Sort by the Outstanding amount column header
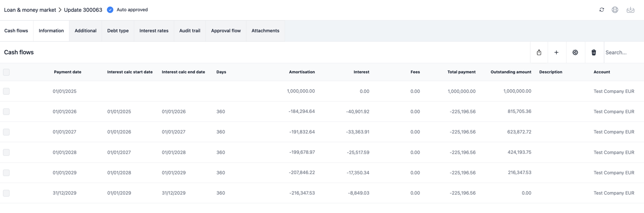The height and width of the screenshot is (213, 644). (x=511, y=72)
